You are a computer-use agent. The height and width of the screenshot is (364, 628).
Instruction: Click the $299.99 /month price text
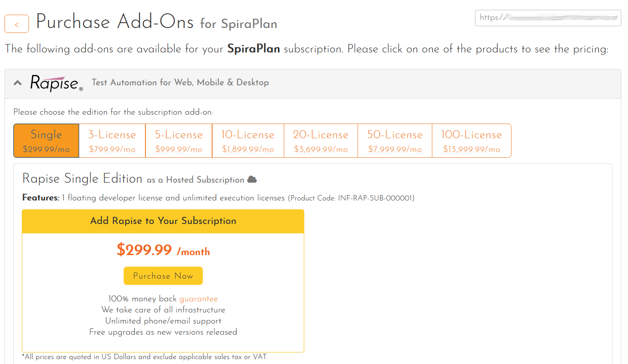coord(163,250)
